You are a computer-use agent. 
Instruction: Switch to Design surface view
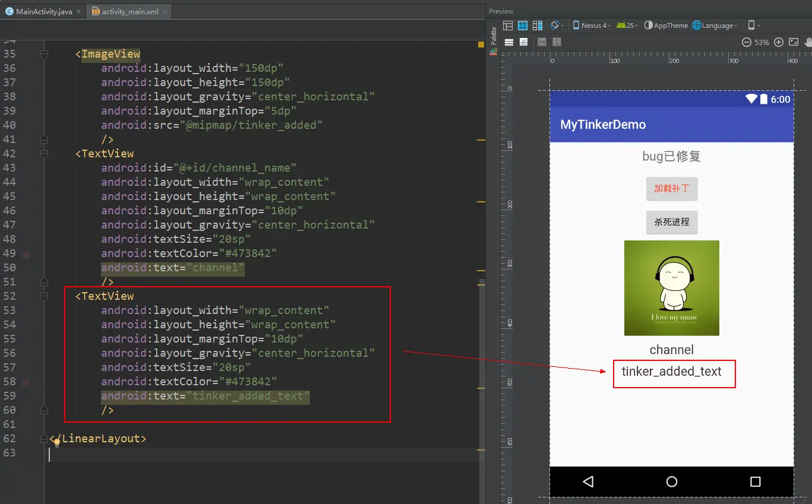[x=508, y=26]
